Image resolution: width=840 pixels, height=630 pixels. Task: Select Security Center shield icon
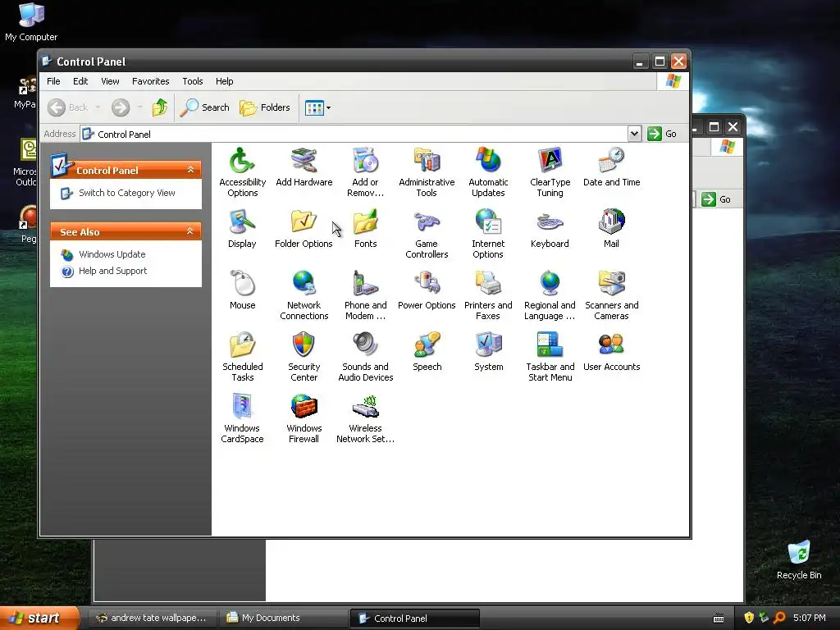(x=304, y=345)
